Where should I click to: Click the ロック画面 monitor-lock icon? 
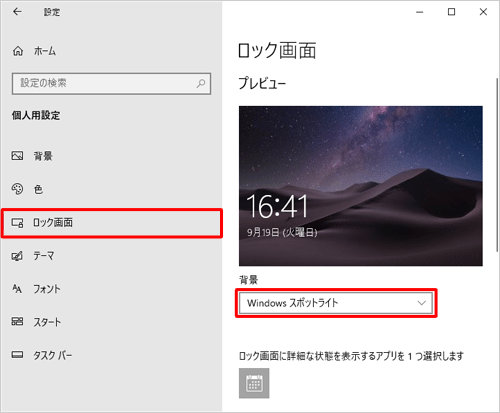[17, 223]
